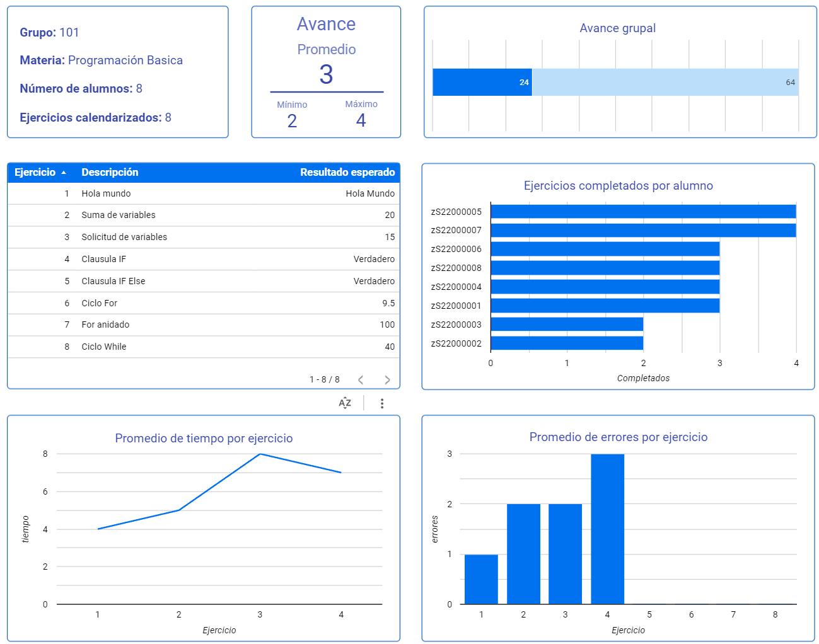Go to the previous table page
819x644 pixels.
click(361, 380)
